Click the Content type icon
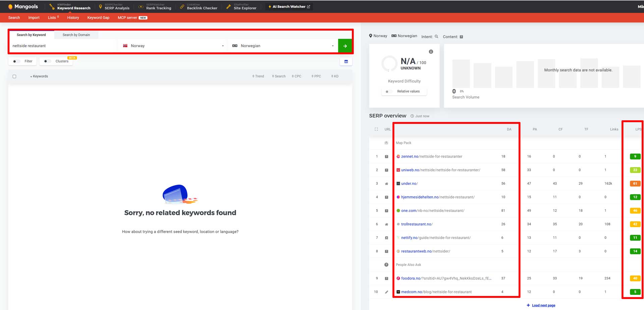Viewport: 644px width, 310px height. [461, 37]
